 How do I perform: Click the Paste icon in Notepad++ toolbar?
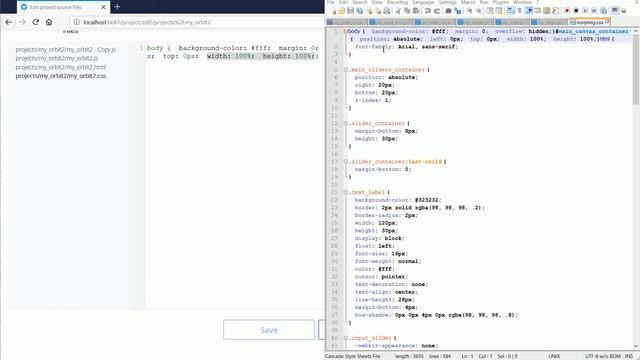[416, 11]
